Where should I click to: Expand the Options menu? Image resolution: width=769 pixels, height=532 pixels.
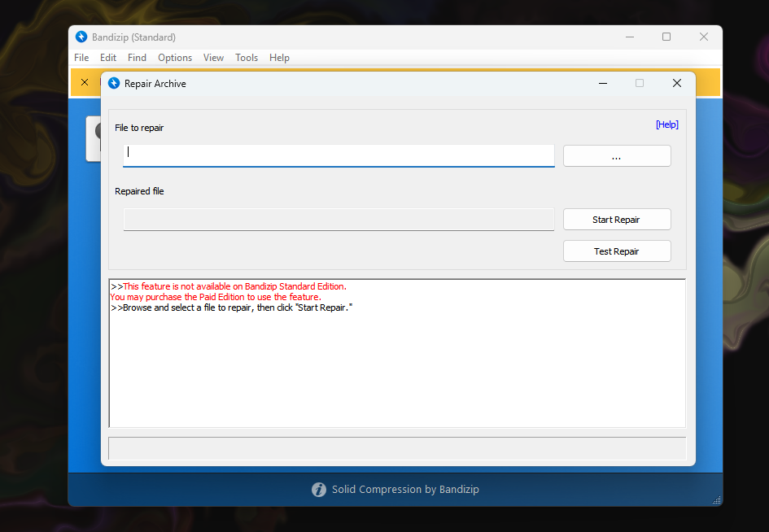click(175, 58)
